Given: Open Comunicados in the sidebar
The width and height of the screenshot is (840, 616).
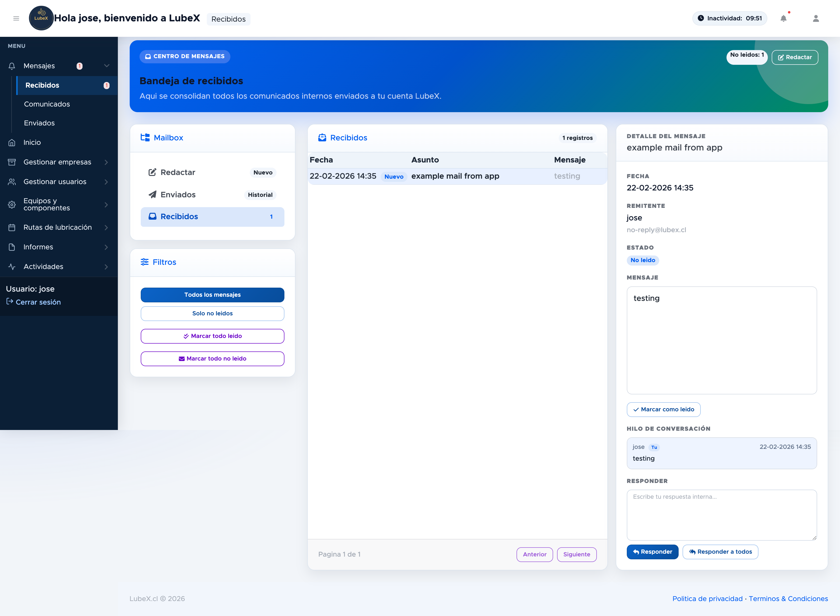Looking at the screenshot, I should tap(47, 104).
